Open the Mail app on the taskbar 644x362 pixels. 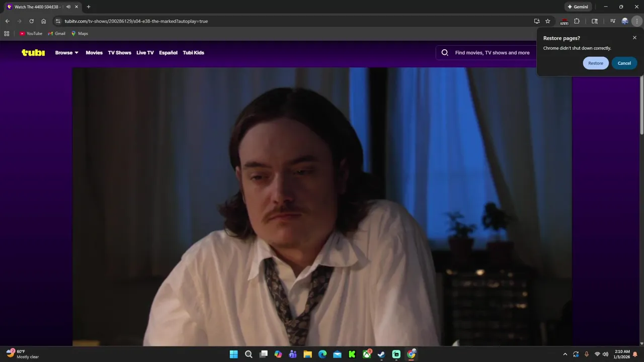[337, 354]
